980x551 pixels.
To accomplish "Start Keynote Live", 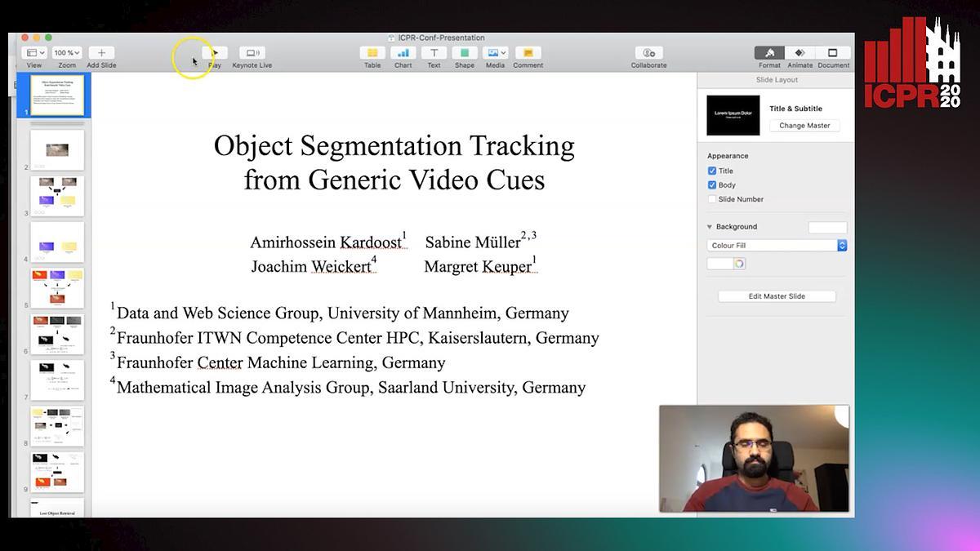I will click(x=252, y=52).
